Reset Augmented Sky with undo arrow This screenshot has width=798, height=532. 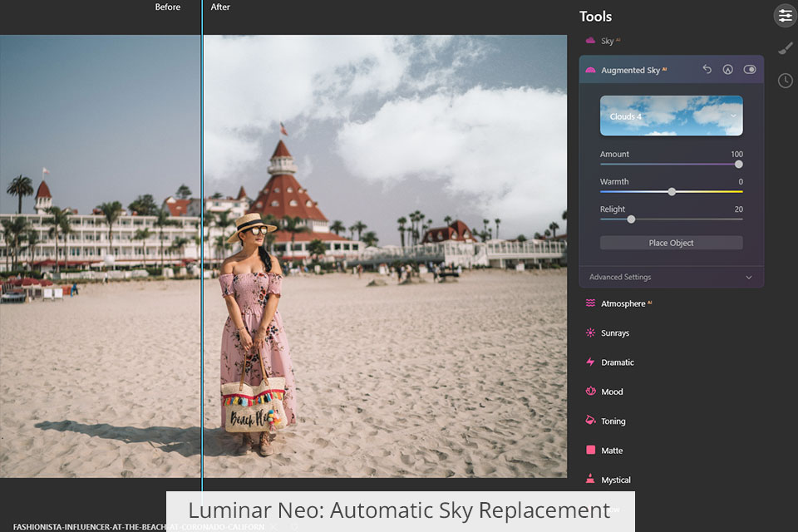[x=707, y=69]
